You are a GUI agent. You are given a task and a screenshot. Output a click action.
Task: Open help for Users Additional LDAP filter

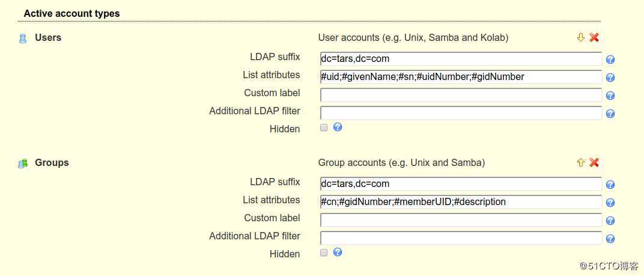click(x=610, y=114)
